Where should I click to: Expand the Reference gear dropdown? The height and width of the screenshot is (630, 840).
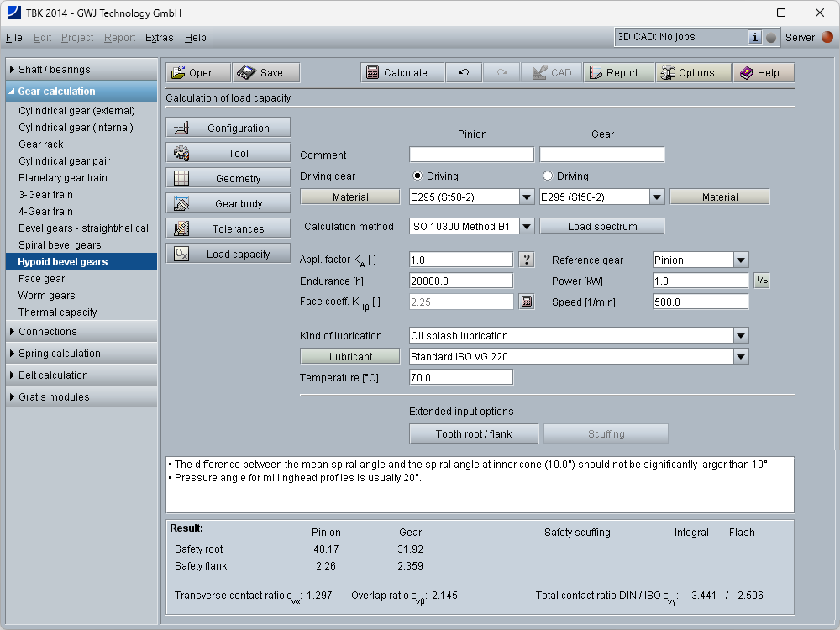click(740, 260)
